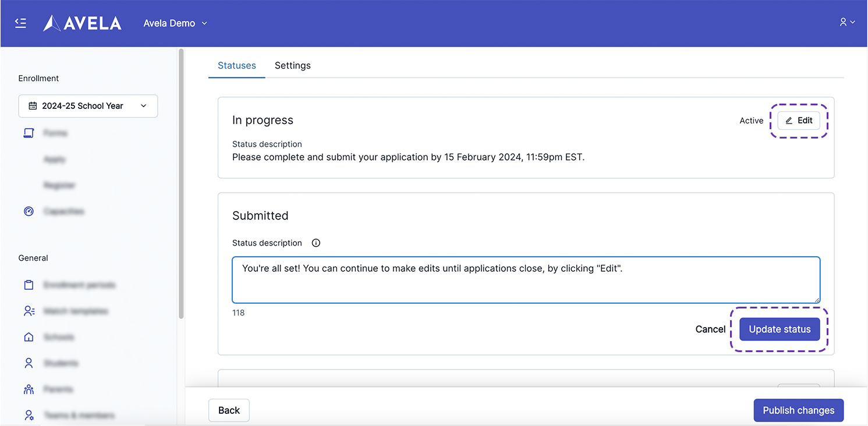Select the Statuses tab
The width and height of the screenshot is (868, 426).
click(236, 66)
